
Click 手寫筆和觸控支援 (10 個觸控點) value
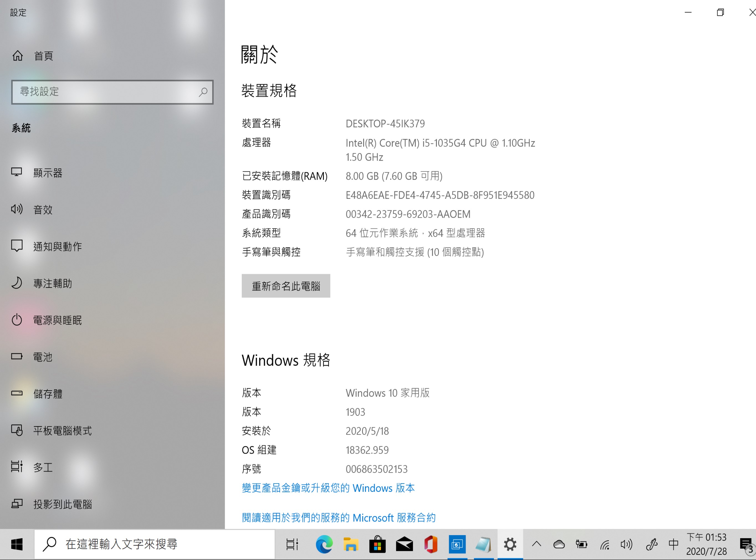415,252
